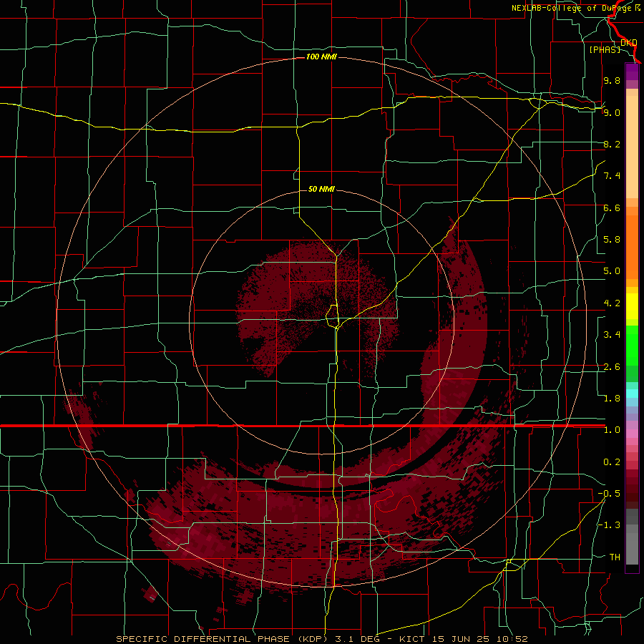Click the 9.8 value on the scale
Viewport: 644px width, 644px height.
[x=612, y=80]
